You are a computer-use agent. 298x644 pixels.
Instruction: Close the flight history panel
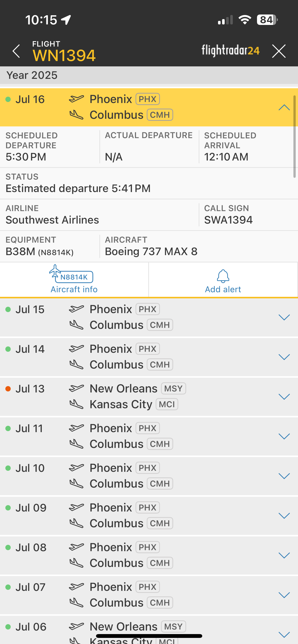click(x=279, y=51)
